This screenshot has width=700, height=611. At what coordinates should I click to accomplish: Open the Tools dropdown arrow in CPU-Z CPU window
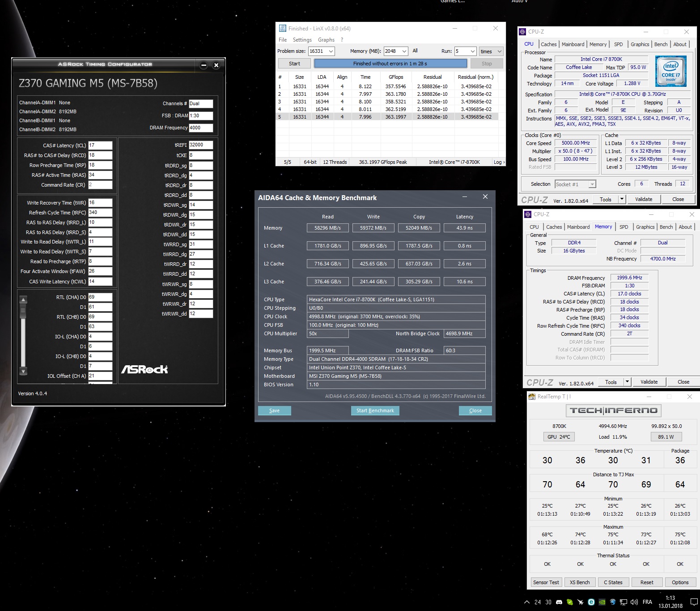622,199
